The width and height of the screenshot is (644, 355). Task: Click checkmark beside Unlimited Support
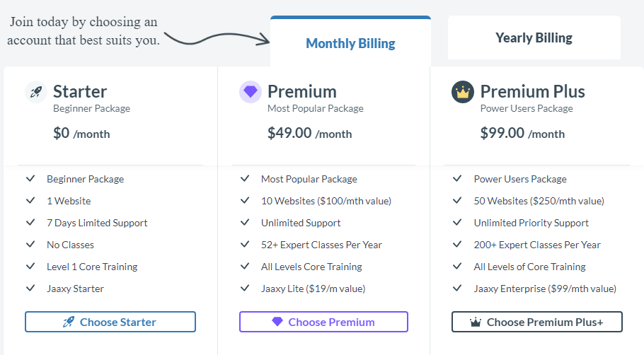[245, 223]
